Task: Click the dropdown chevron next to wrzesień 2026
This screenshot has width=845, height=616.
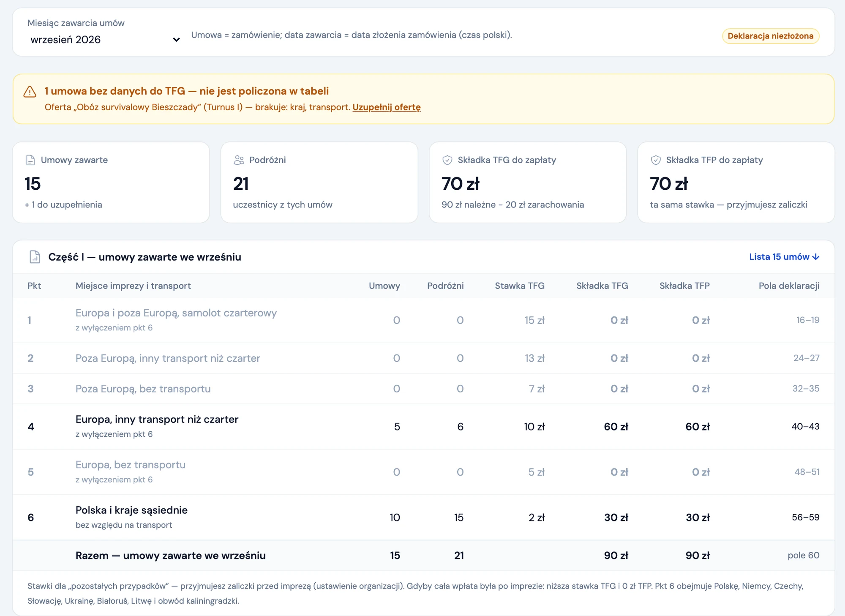Action: (x=177, y=40)
